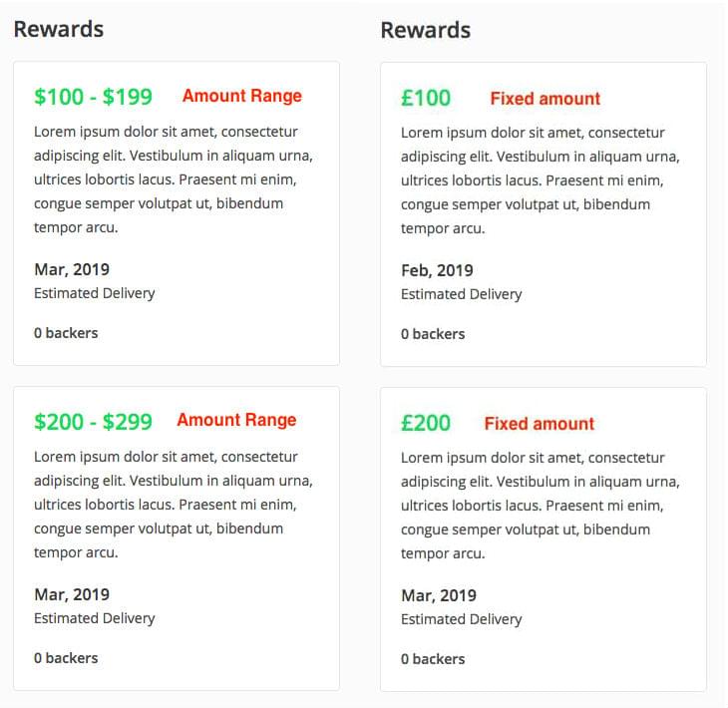Click 0 backers in the $200 - $299 card

click(66, 658)
